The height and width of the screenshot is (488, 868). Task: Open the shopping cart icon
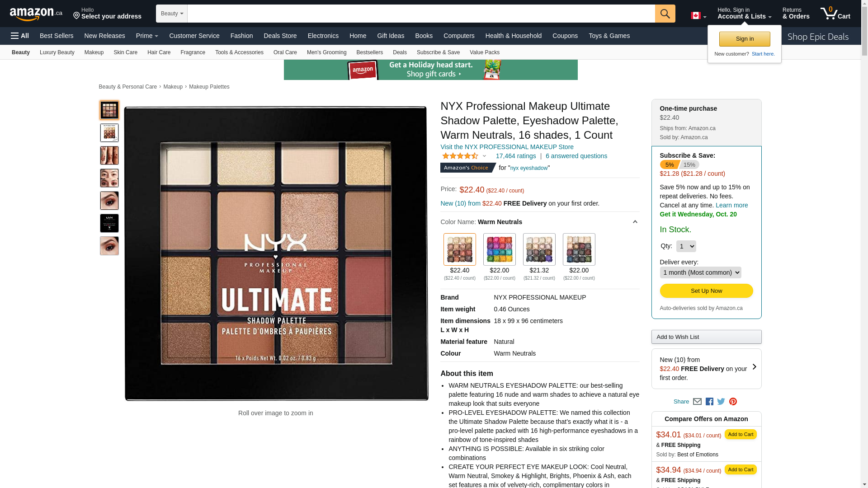[835, 14]
